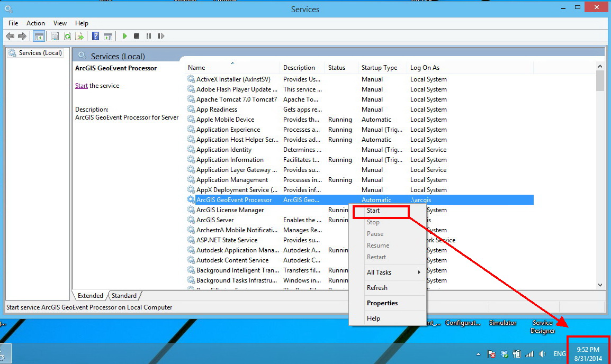Select the Application Experience service
Screen dimensions: 611x364
(x=360, y=130)
